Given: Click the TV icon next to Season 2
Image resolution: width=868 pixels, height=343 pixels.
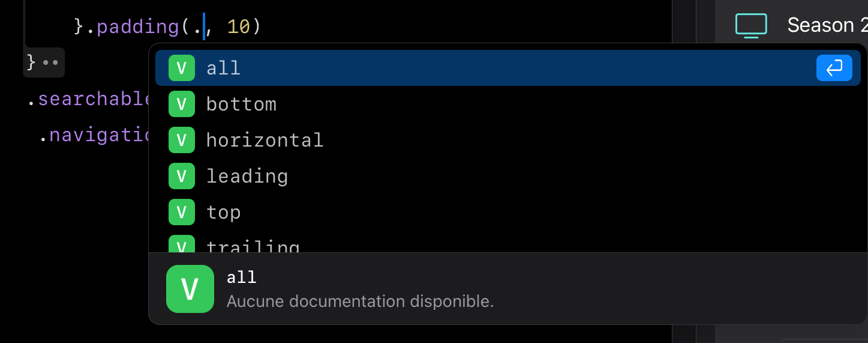Looking at the screenshot, I should click(751, 25).
